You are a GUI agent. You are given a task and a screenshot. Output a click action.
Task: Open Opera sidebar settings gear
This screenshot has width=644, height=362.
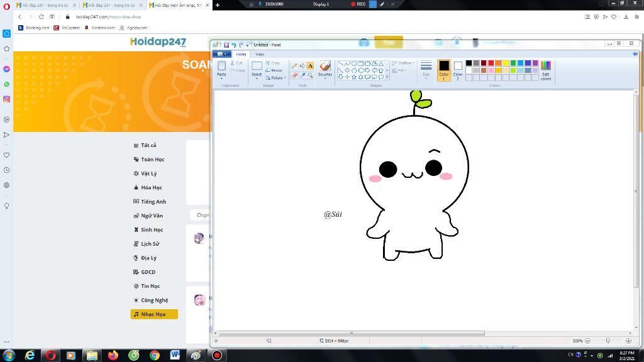click(x=6, y=185)
